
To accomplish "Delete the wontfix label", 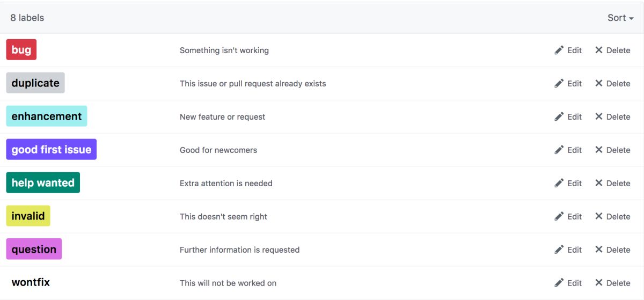I will point(612,283).
